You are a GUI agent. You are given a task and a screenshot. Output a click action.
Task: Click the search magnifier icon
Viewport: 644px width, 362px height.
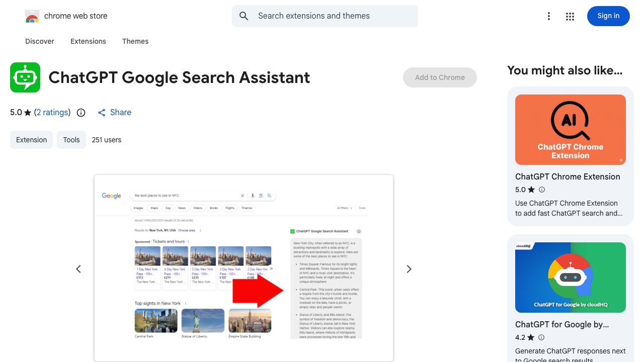tap(244, 16)
